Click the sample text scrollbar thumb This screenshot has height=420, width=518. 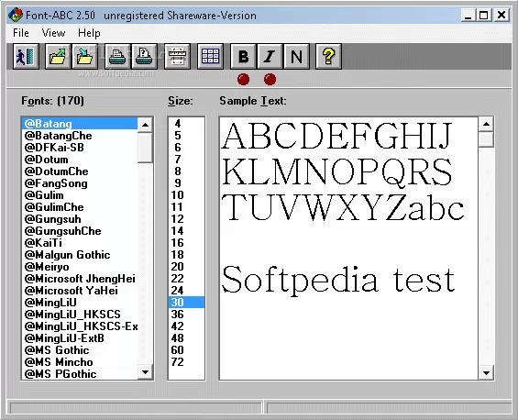(486, 139)
